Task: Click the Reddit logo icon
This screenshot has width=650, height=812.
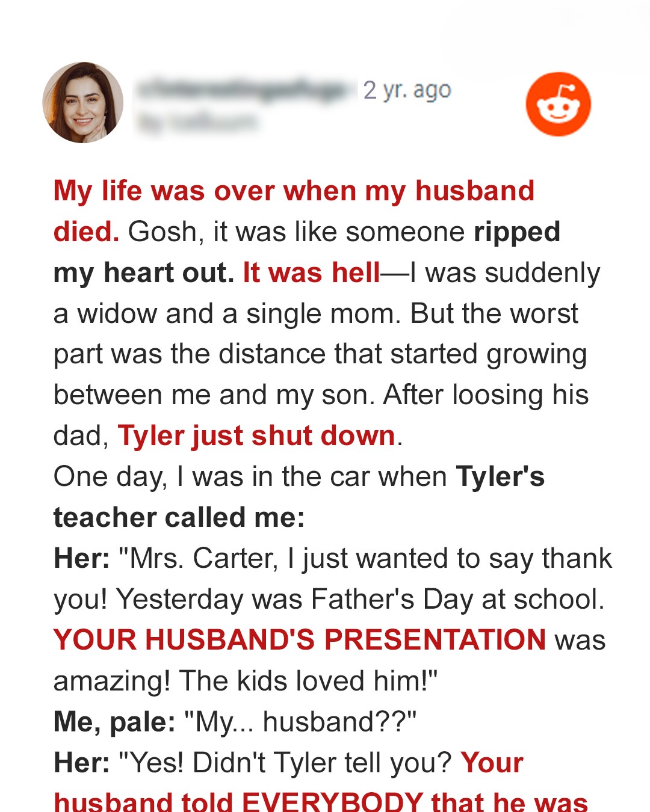Action: click(558, 104)
